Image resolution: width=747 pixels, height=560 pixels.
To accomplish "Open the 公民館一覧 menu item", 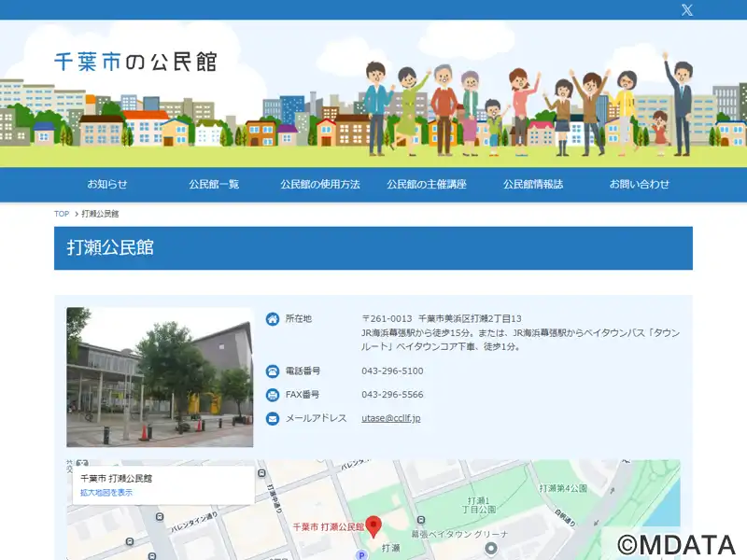I will tap(214, 184).
